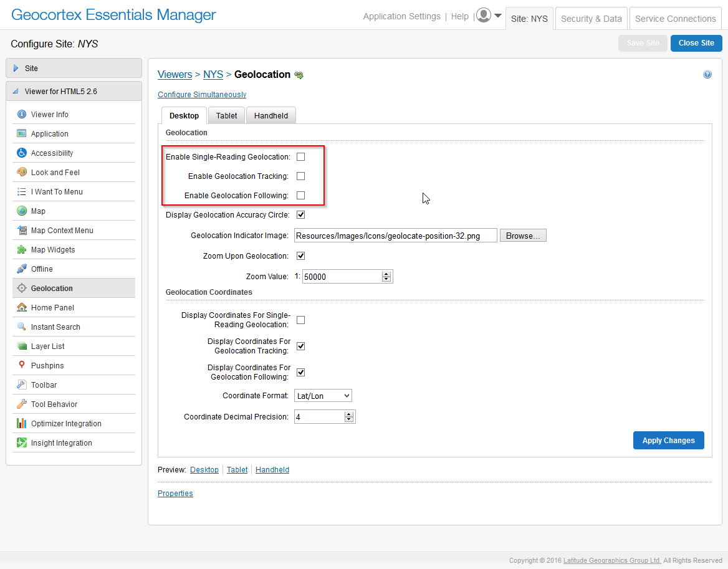
Task: Enable Single-Reading Geolocation checkbox
Action: point(301,157)
